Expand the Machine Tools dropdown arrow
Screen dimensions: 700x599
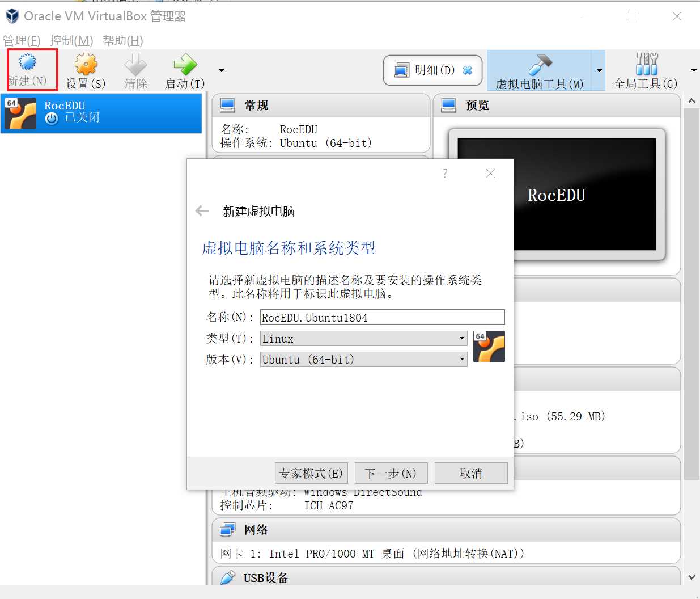pos(599,70)
